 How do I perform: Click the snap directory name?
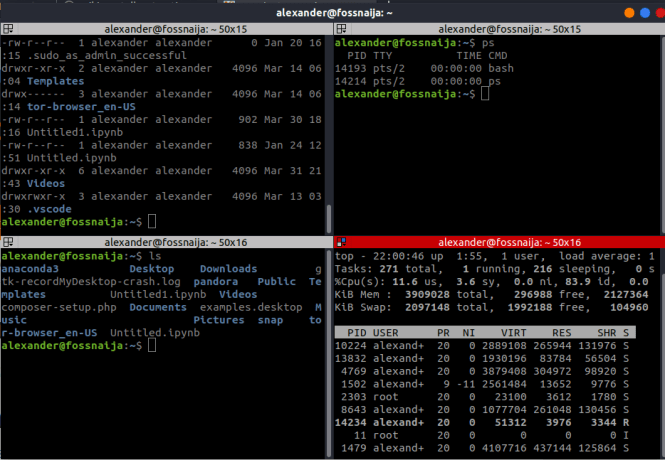point(270,320)
